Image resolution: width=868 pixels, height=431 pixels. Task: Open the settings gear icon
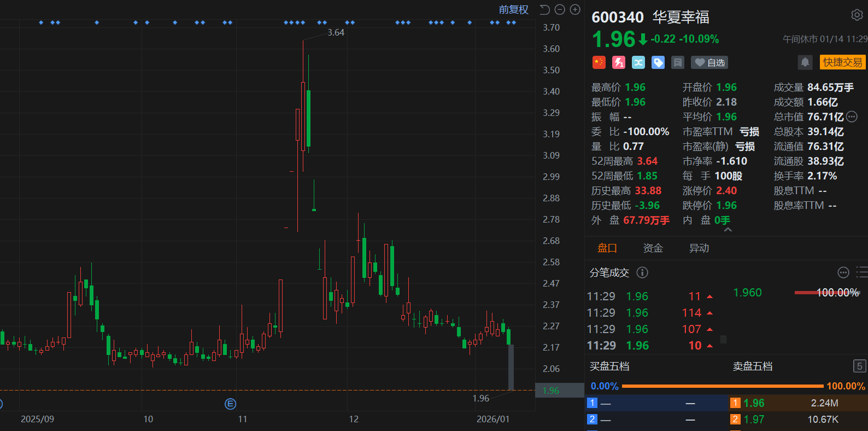coord(857,15)
